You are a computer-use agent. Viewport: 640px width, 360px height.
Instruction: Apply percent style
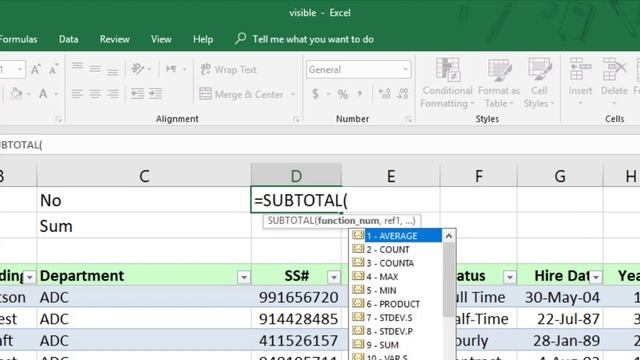point(342,94)
